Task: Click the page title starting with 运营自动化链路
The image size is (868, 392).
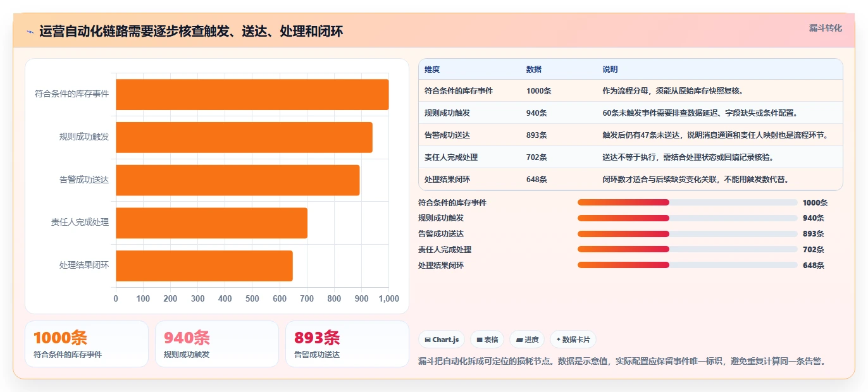Action: [x=191, y=32]
